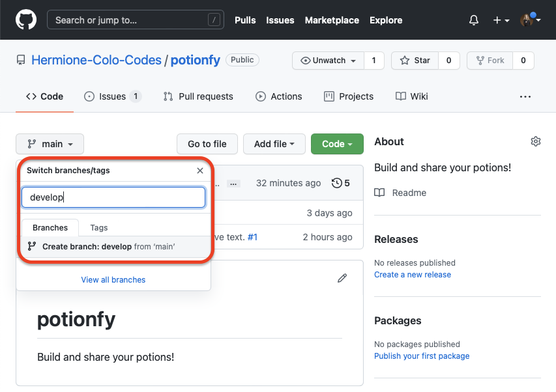Edit README with the pencil icon
Screen dimensions: 556x392
tap(342, 278)
